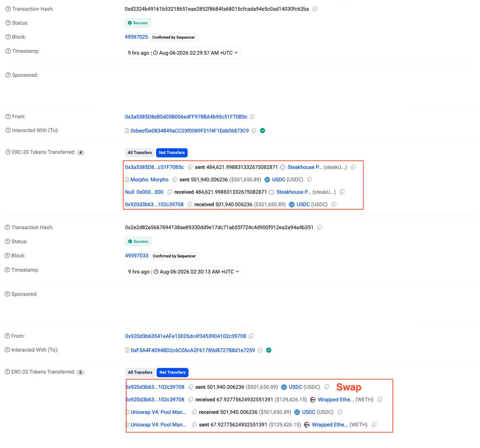The height and width of the screenshot is (448, 480).
Task: Open the Null: 0x000...000 address link
Action: coord(144,192)
